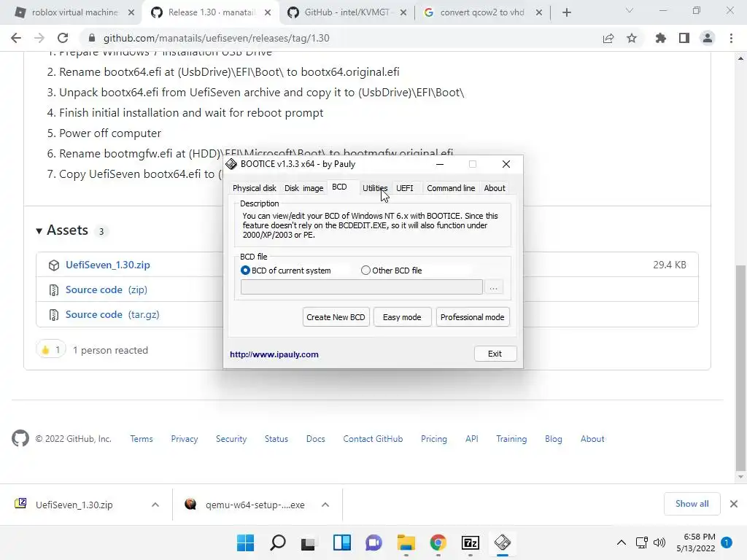Click Show all downloads button
The height and width of the screenshot is (560, 747).
[692, 504]
